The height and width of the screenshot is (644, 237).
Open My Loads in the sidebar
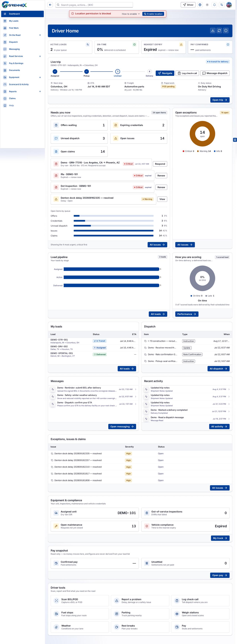tap(22, 21)
